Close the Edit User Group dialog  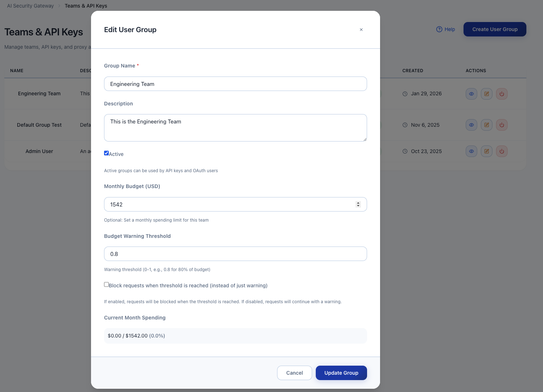(361, 30)
